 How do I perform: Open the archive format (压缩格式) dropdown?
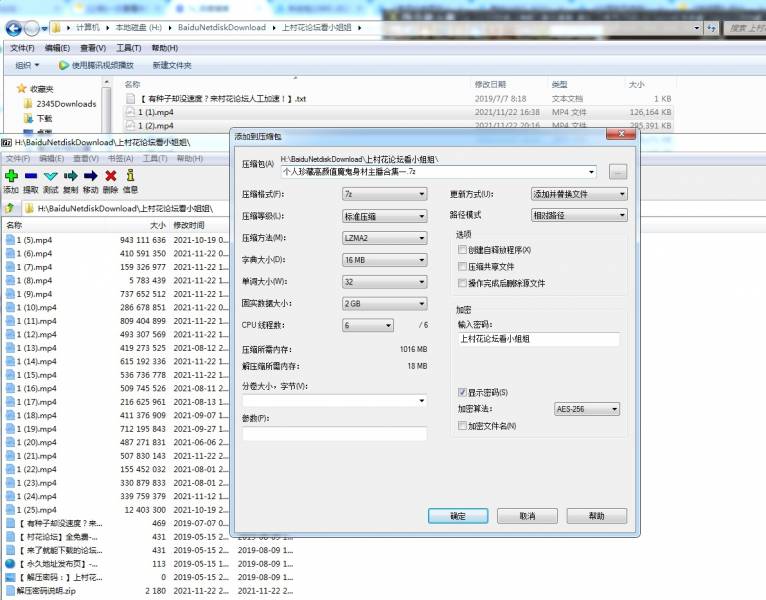pyautogui.click(x=384, y=194)
